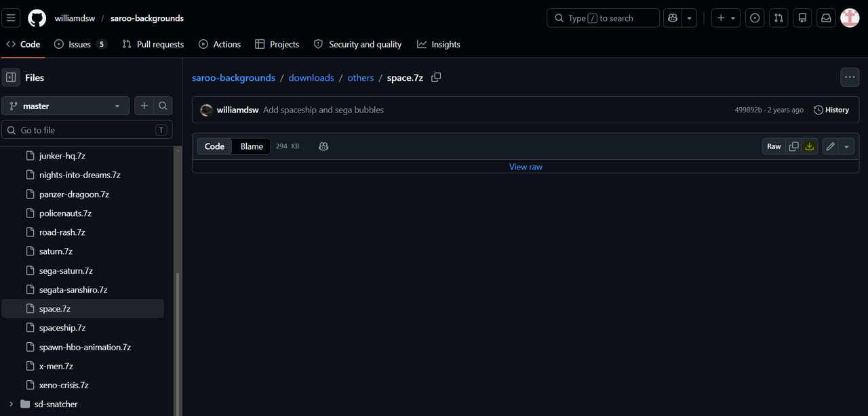Open the edit options dropdown arrow

[x=847, y=146]
